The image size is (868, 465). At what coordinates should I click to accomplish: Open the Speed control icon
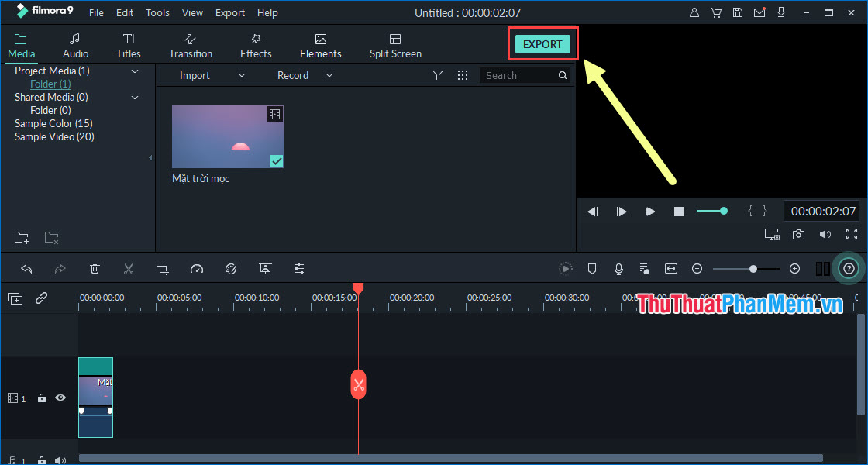point(197,268)
